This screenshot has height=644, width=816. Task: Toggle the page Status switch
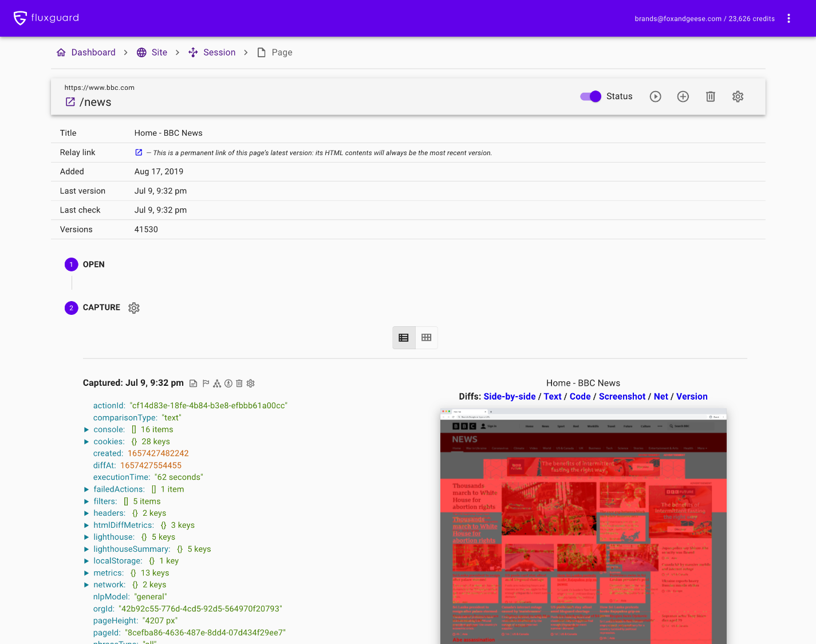(590, 96)
